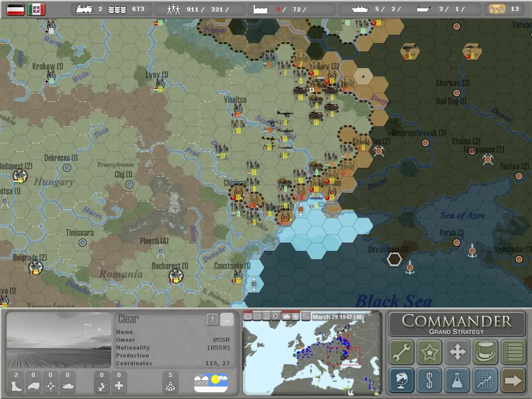Click the Coordinates value 115, 27

click(218, 363)
